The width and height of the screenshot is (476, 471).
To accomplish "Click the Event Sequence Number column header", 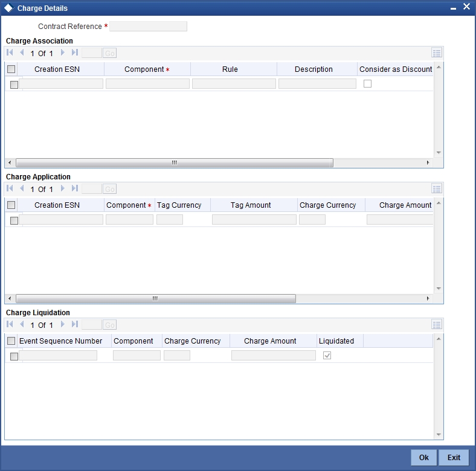I will click(65, 341).
